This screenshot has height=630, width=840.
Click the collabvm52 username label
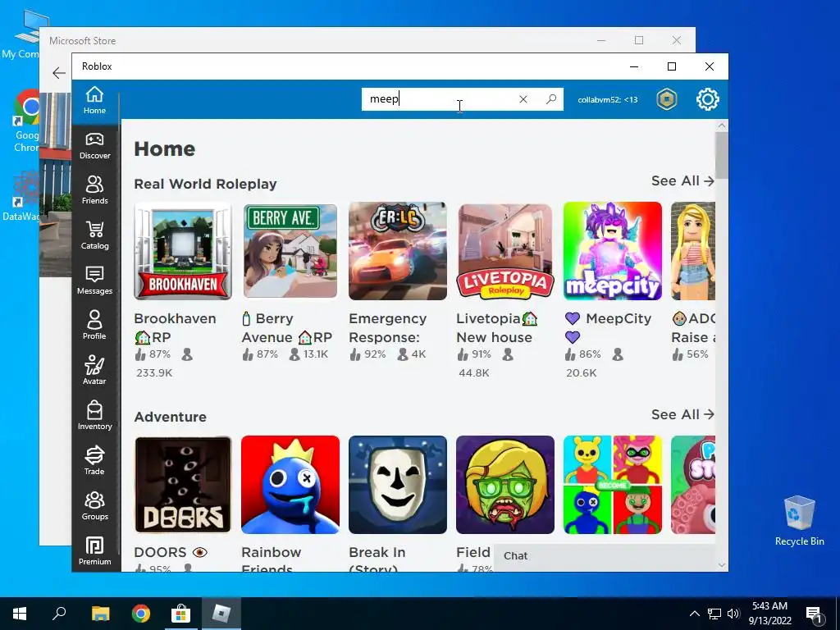pos(608,99)
